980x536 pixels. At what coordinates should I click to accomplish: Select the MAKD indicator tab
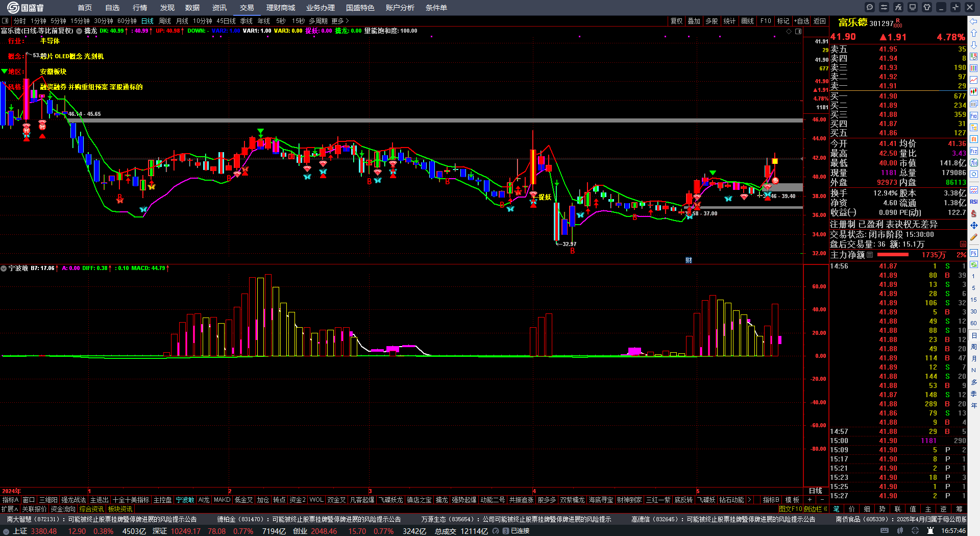[x=222, y=500]
